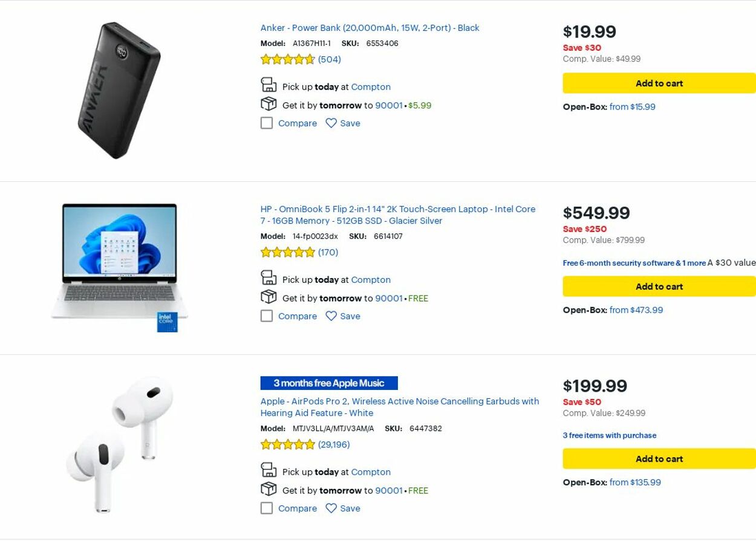
Task: Click the store pickup icon for Anker power bank
Action: coord(269,85)
